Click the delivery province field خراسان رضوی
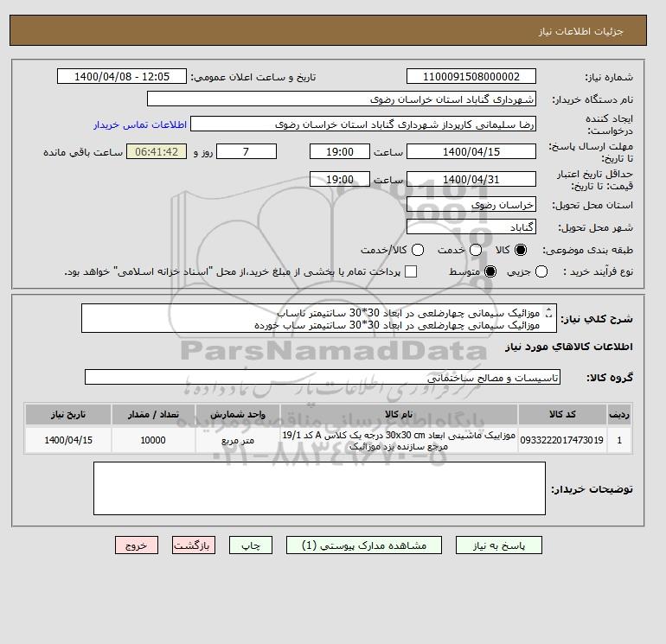 [471, 205]
